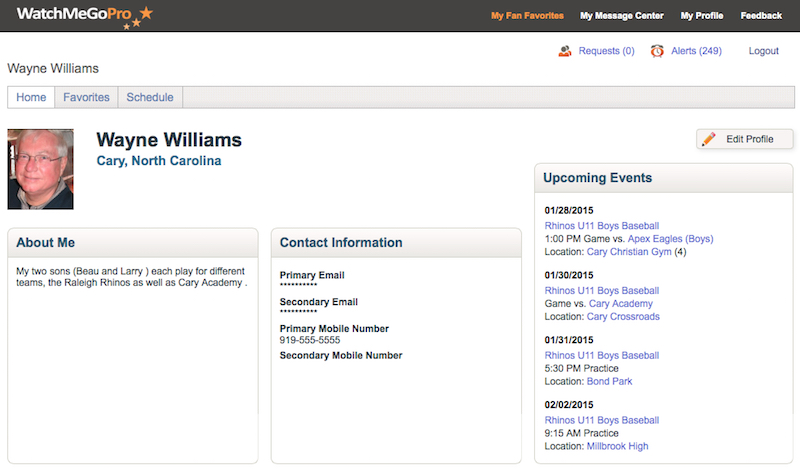Open the Cary Academy opponent link
This screenshot has width=800, height=469.
coord(620,304)
